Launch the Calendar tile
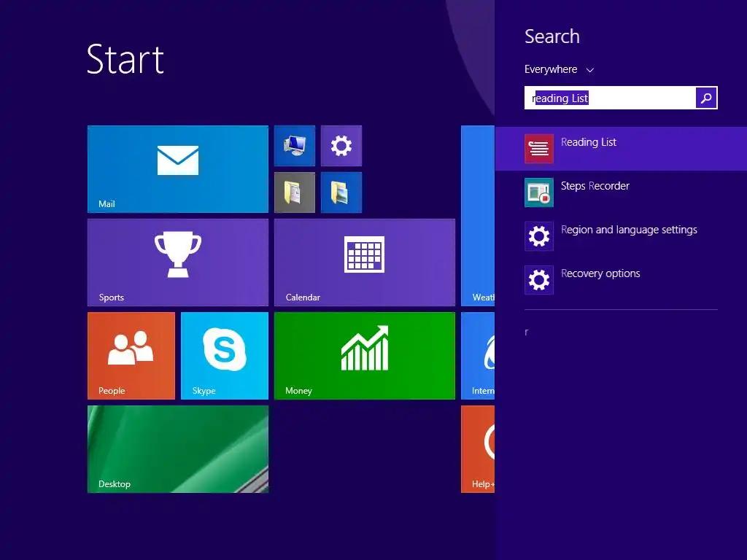747x560 pixels. (x=365, y=262)
